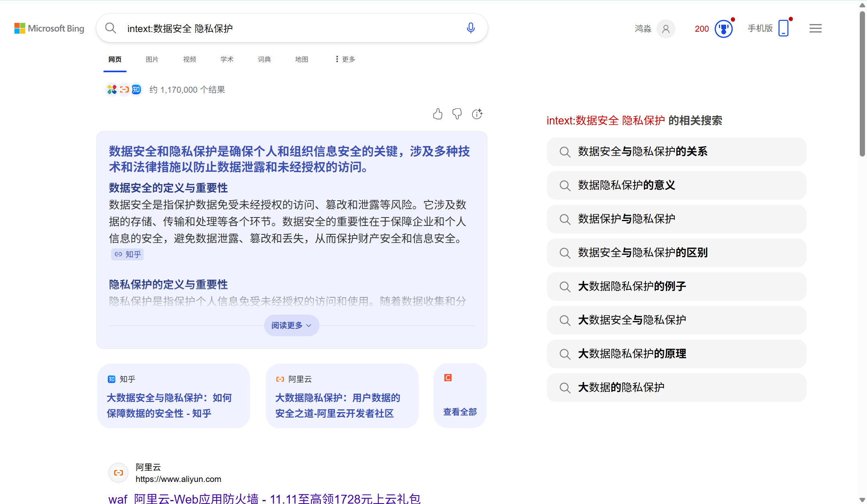Click the voice search microphone icon
The height and width of the screenshot is (504, 867).
click(470, 28)
